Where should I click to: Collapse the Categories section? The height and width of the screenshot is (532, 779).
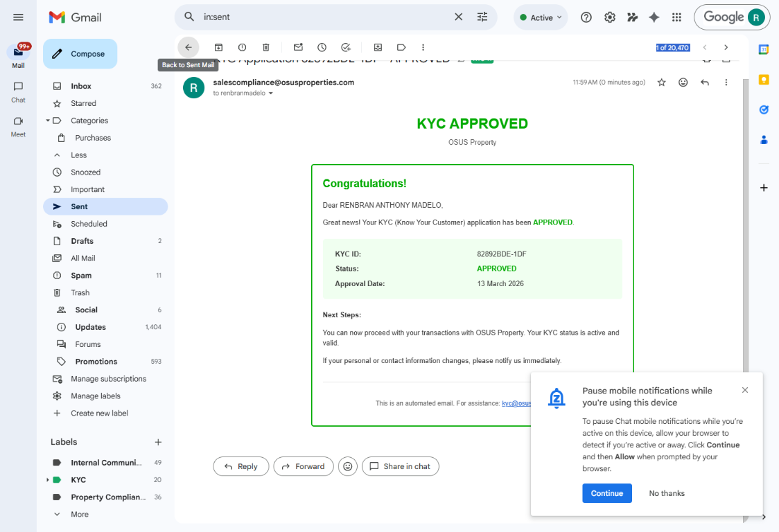pos(48,121)
